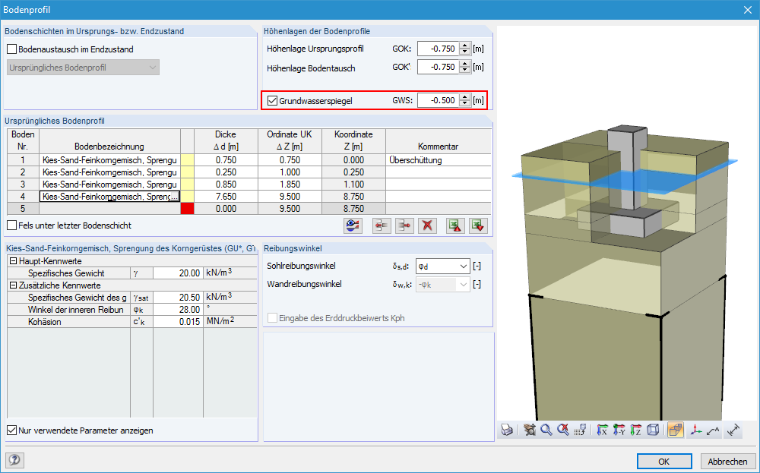Collapse the Zusätzliche Kennwerte group
This screenshot has height=473, width=760.
tap(14, 285)
